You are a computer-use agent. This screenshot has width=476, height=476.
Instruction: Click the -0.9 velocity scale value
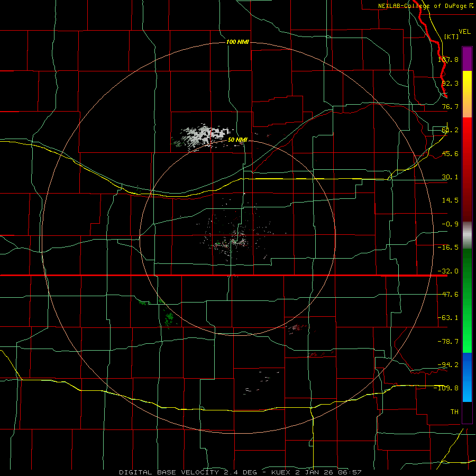click(x=450, y=224)
